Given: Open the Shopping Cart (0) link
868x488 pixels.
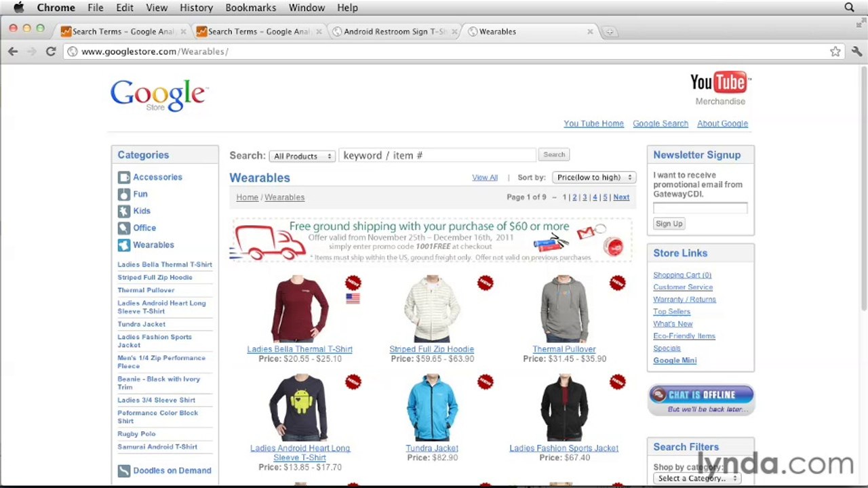Looking at the screenshot, I should [x=682, y=275].
